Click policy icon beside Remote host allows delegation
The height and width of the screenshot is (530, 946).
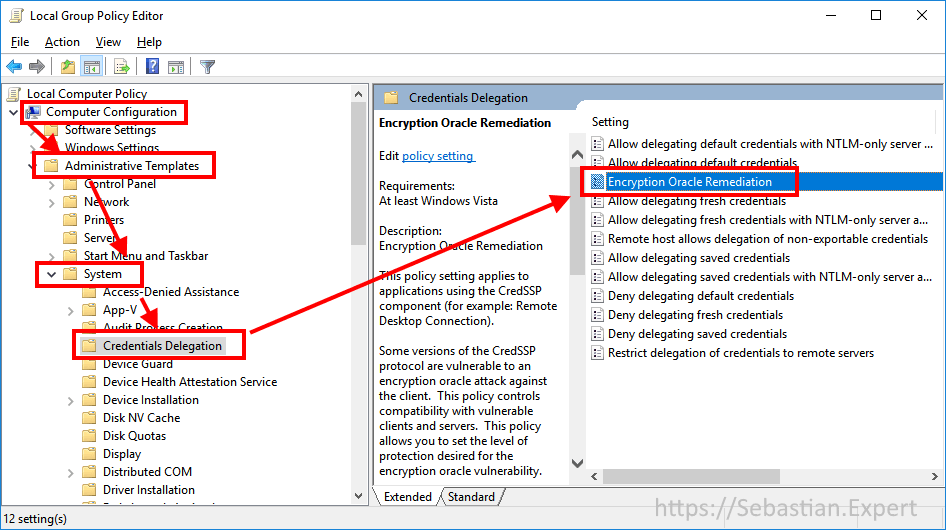tap(597, 238)
